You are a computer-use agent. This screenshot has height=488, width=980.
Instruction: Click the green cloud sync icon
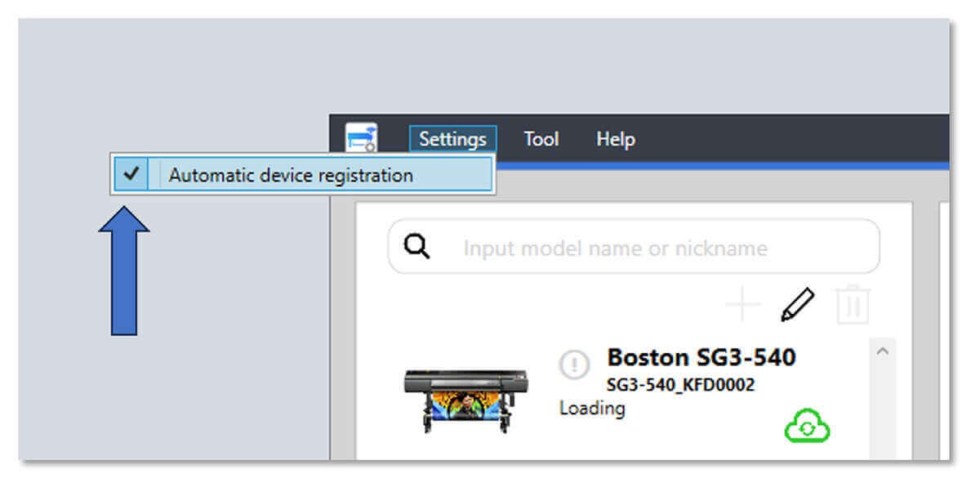[807, 426]
